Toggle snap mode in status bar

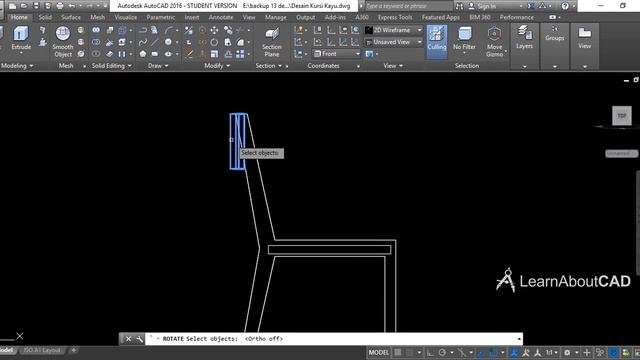(409, 352)
